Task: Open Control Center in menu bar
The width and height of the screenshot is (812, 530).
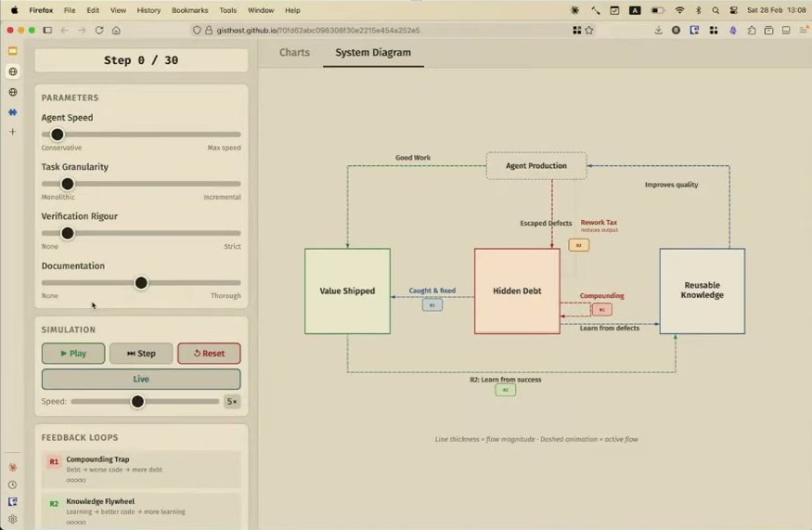Action: (733, 10)
